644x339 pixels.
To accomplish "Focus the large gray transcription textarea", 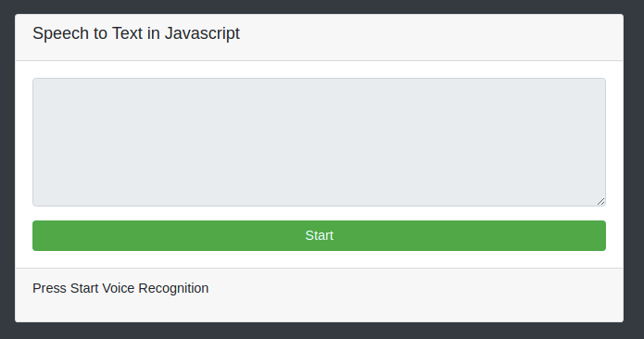I will coord(319,142).
